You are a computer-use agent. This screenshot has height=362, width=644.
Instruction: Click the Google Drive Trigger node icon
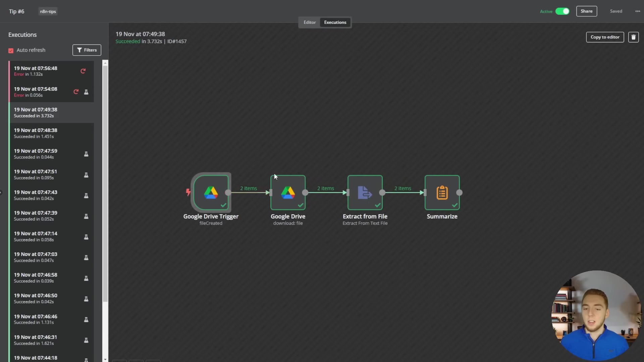click(x=211, y=193)
